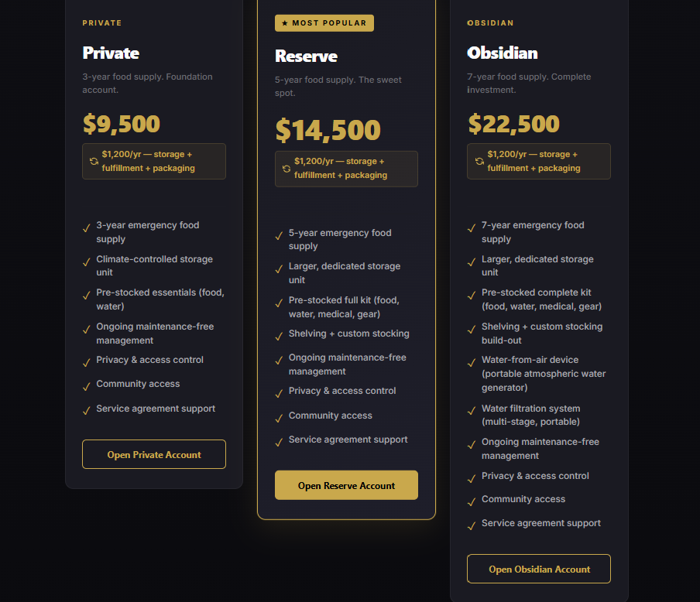Open Private Account button
This screenshot has width=700, height=602.
[x=154, y=454]
